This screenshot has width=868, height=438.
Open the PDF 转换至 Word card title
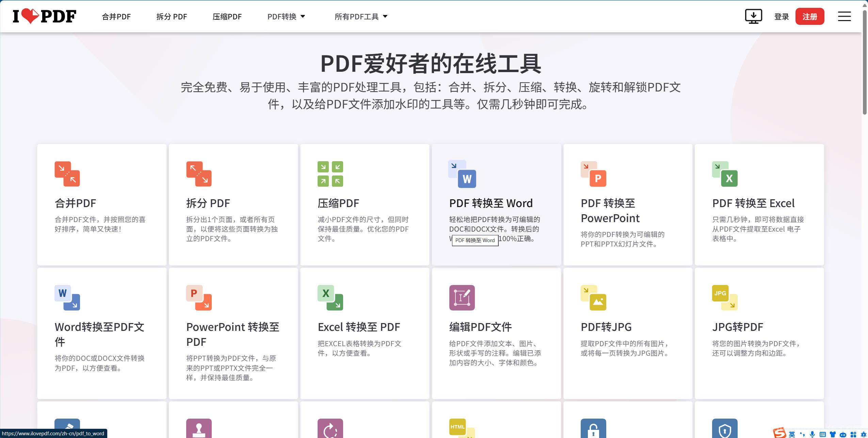491,203
